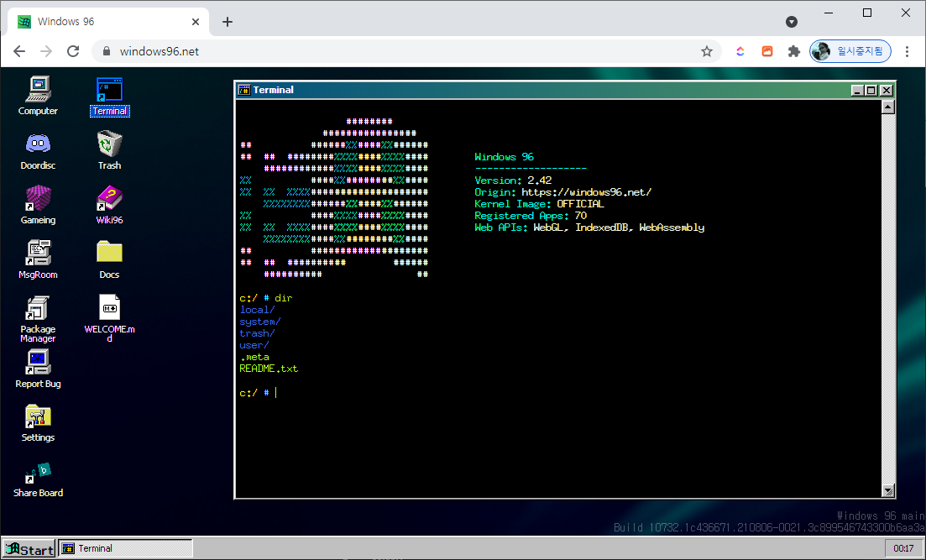Click the 'Kernel Image: OFFICIAL' line
926x560 pixels.
pos(539,204)
